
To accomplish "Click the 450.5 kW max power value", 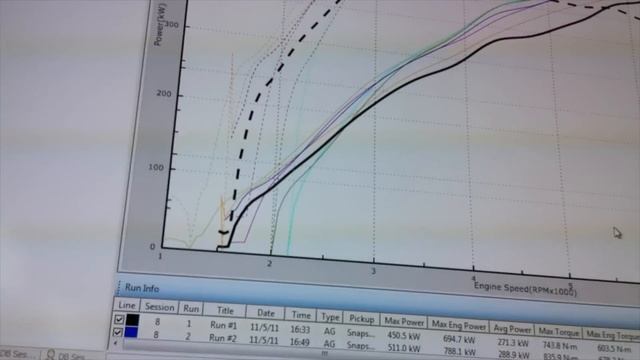I will pos(404,336).
